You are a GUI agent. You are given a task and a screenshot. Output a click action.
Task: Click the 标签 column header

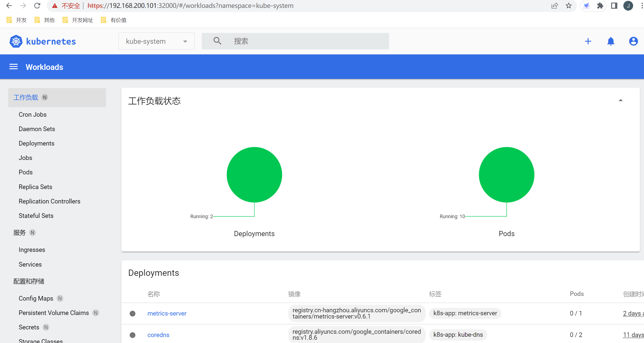(435, 294)
